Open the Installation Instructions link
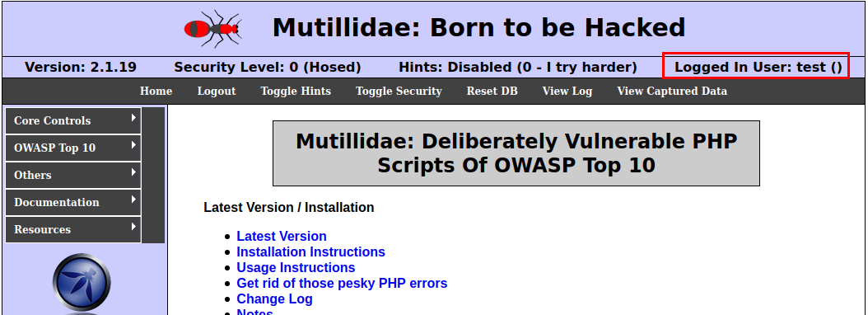868x315 pixels. click(311, 252)
